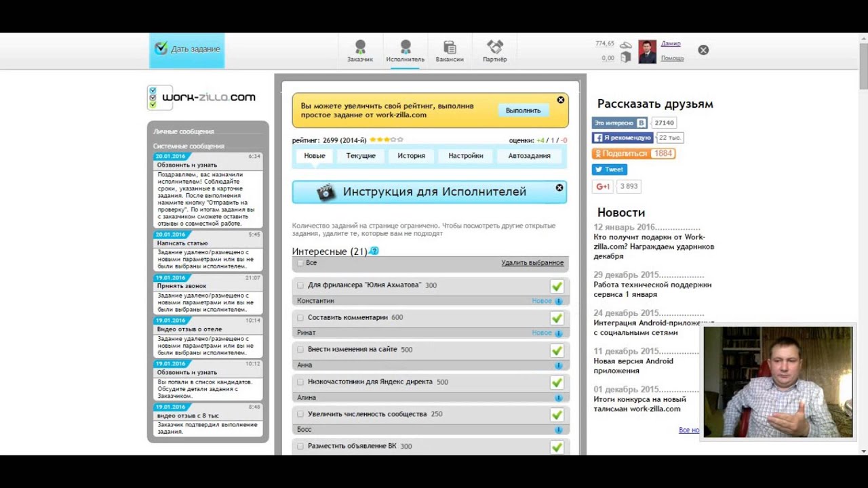
Task: Check the Составить комментарии task checkbox
Action: 300,317
